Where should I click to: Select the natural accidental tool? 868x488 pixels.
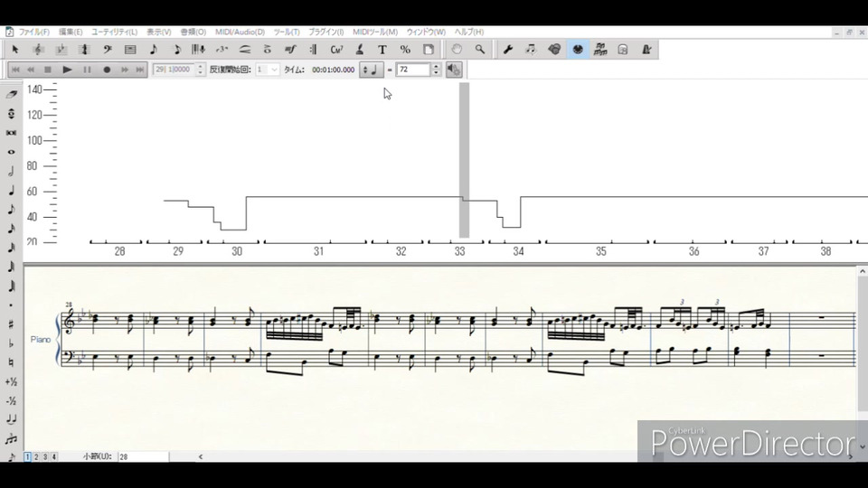(x=11, y=362)
